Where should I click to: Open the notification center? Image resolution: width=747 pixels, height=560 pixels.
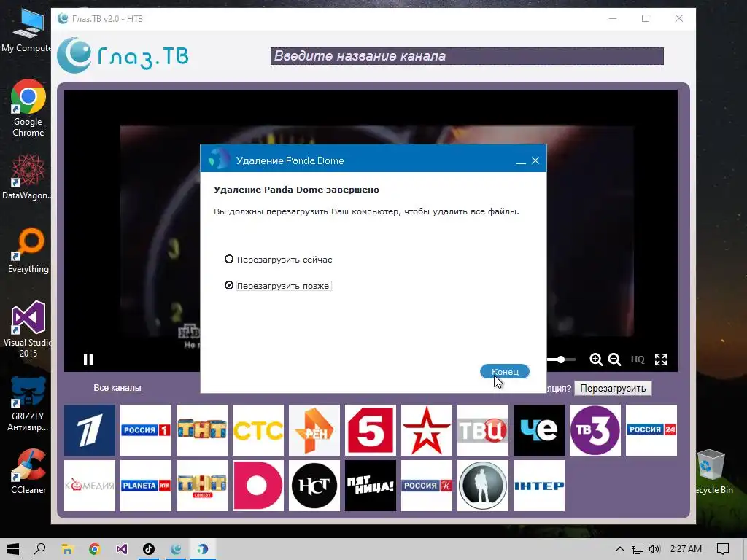[x=723, y=549]
